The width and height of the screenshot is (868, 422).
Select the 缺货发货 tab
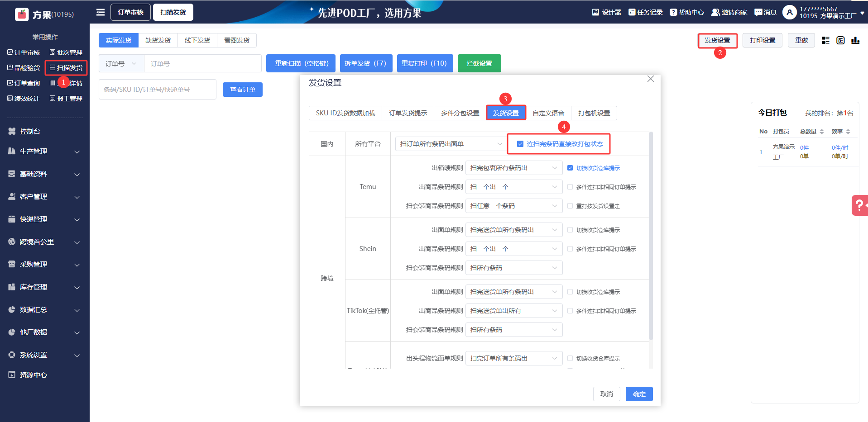pos(158,40)
